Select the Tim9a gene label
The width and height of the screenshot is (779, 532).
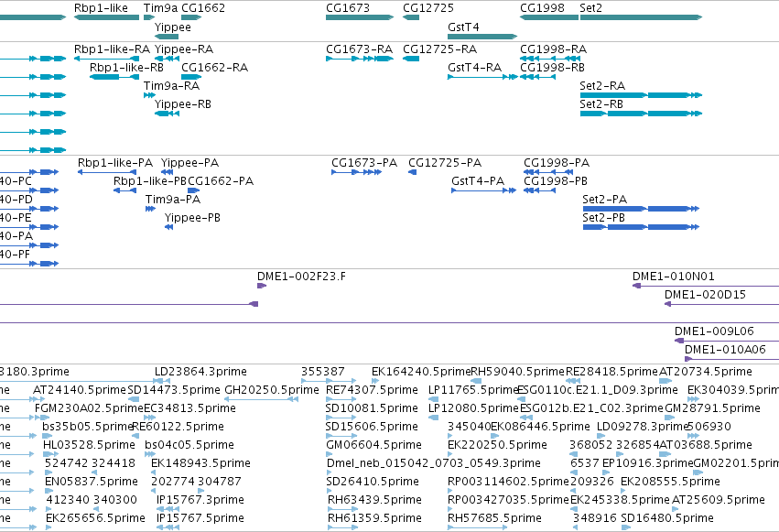(160, 8)
